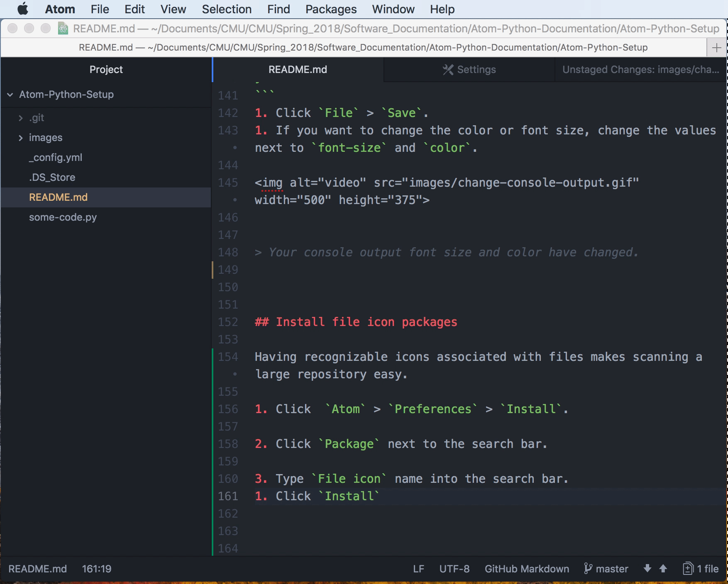Open the Packages menu
728x584 pixels.
point(331,9)
